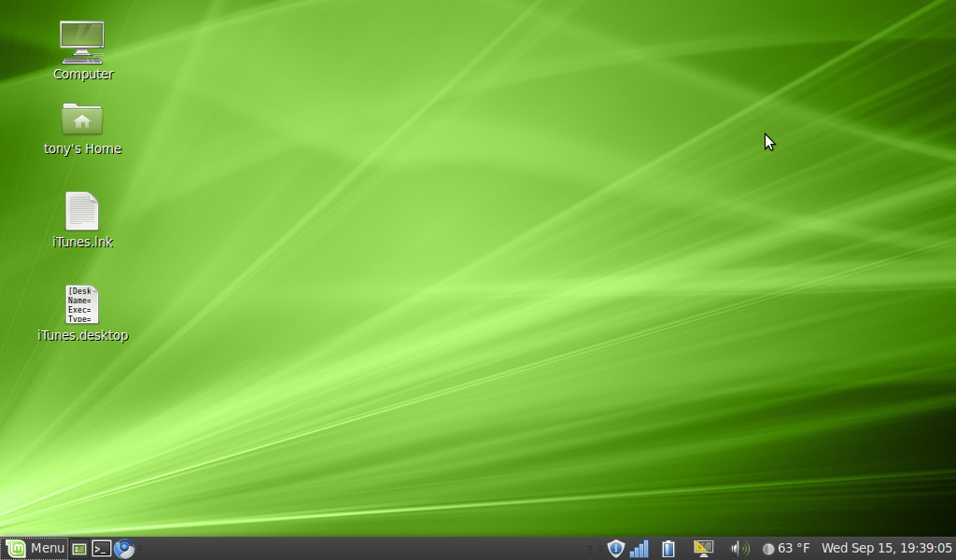Image resolution: width=956 pixels, height=560 pixels.
Task: Click the Show Desktop panel icon
Action: (x=79, y=549)
